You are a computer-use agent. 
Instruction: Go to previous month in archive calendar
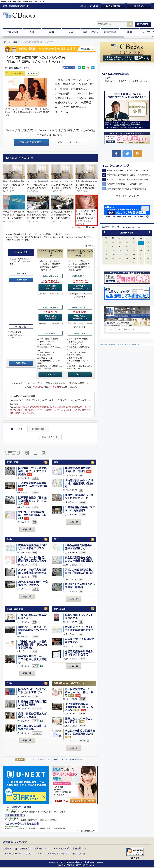click(x=104, y=232)
